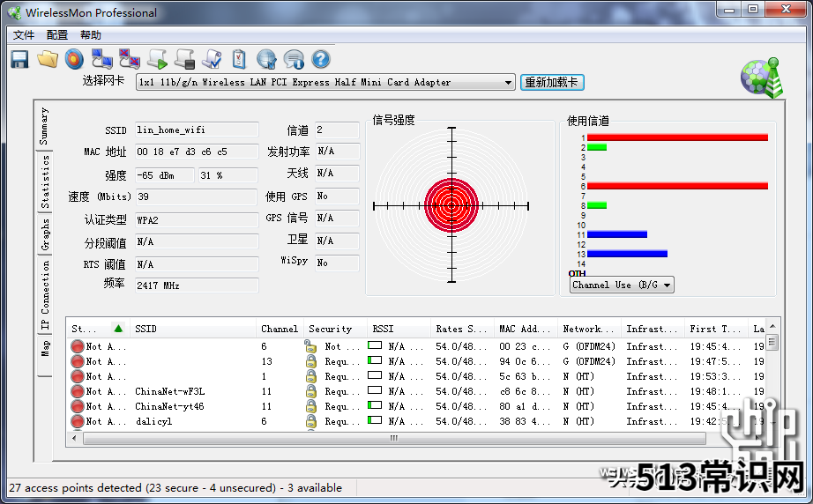Open the 文件 menu
Screen dimensions: 813x504
[23, 35]
